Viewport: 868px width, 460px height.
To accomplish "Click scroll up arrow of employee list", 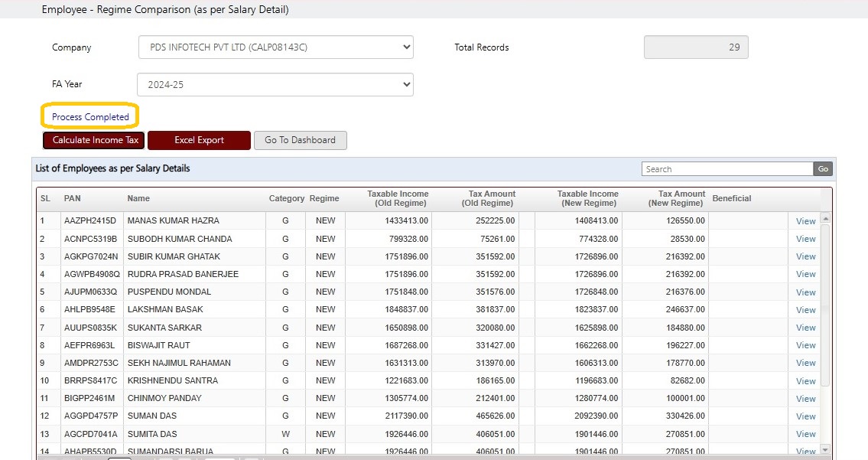I will tap(825, 218).
